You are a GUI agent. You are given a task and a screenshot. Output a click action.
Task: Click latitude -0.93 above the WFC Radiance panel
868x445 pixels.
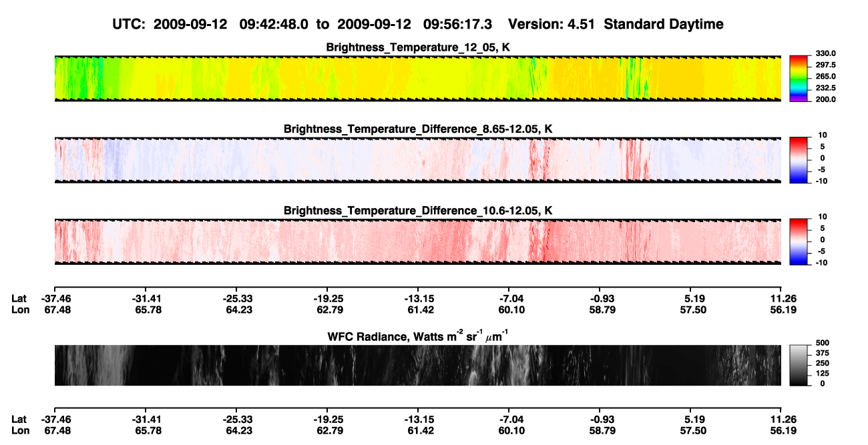coord(600,299)
